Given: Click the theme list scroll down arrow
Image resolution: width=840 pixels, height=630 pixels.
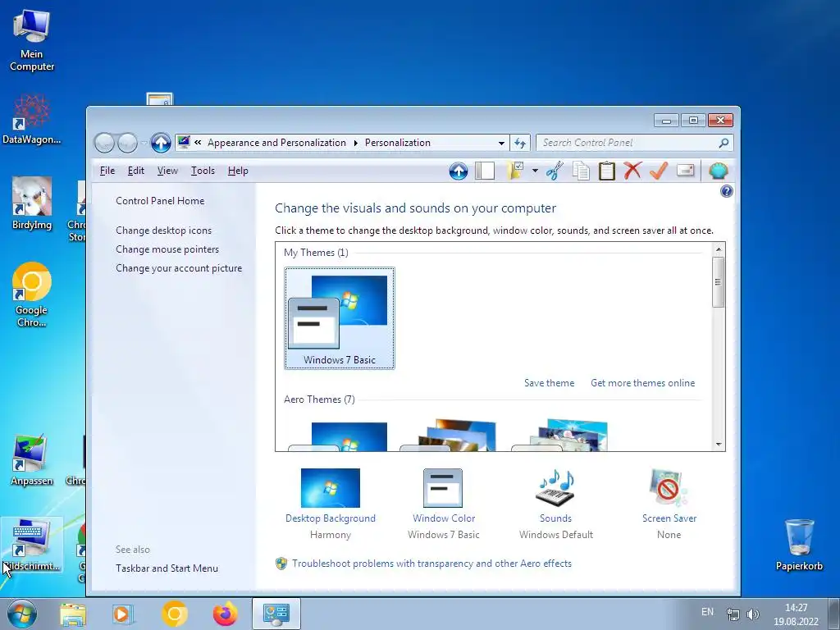Looking at the screenshot, I should (x=719, y=444).
